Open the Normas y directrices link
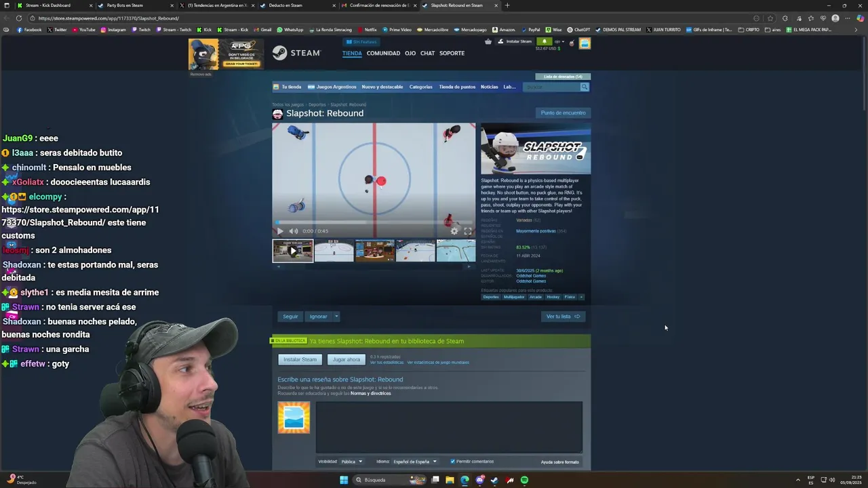The width and height of the screenshot is (868, 488). pos(370,393)
